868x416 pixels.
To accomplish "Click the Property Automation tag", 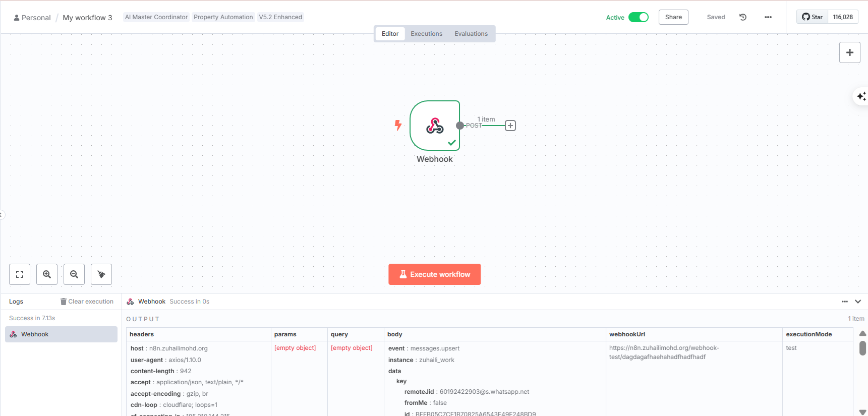I will tap(223, 17).
